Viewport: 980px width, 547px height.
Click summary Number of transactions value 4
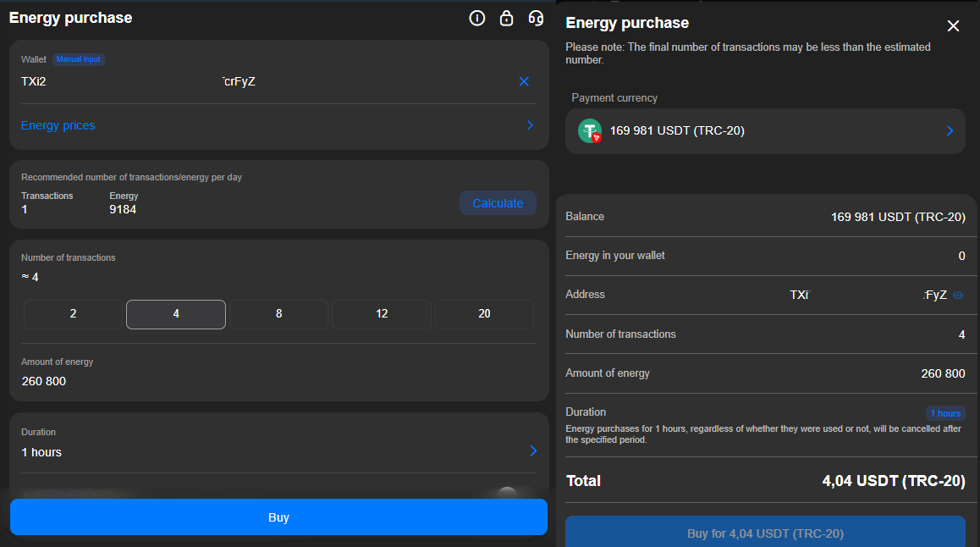962,334
